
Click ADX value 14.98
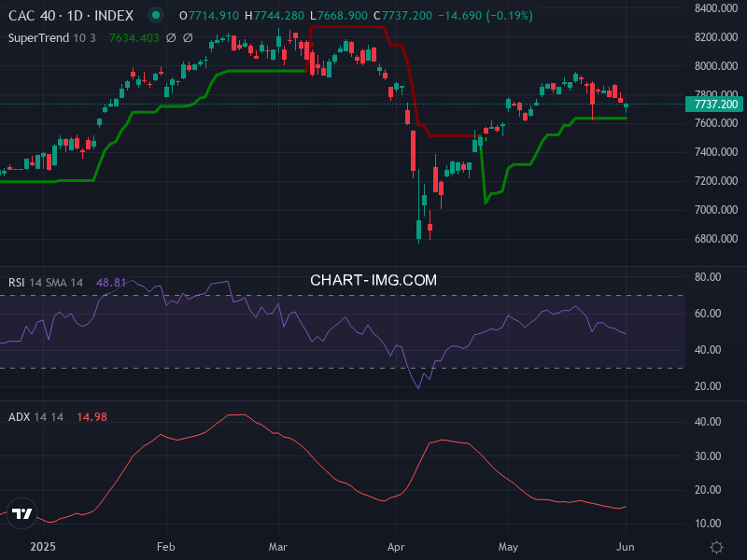tap(92, 416)
